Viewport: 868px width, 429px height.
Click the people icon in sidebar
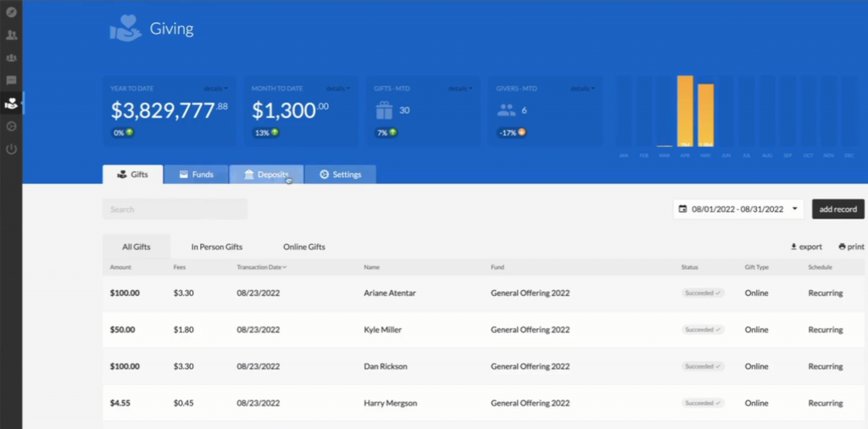point(11,35)
